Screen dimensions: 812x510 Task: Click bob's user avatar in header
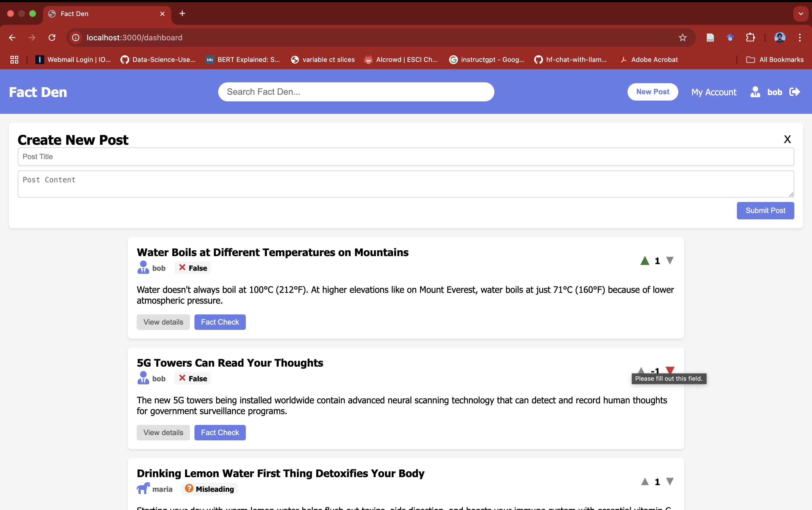tap(755, 92)
